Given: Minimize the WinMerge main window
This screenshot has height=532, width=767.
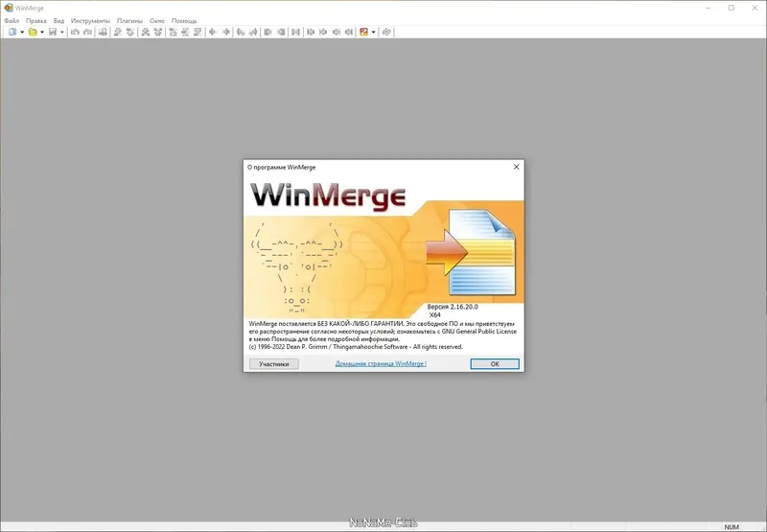Looking at the screenshot, I should [x=709, y=8].
